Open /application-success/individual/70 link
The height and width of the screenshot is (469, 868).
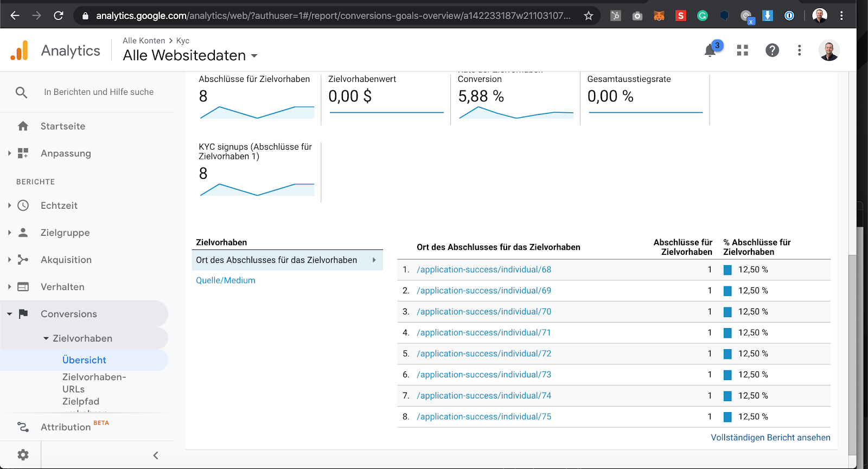(484, 312)
